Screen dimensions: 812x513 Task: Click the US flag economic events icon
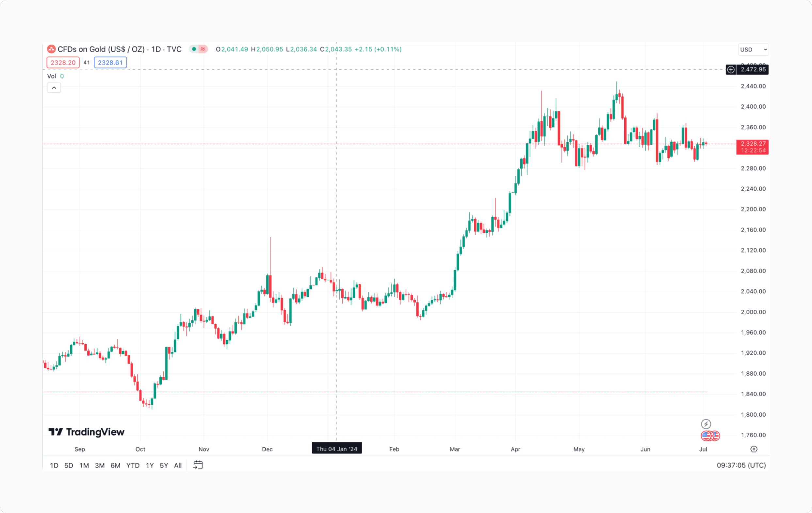[706, 436]
